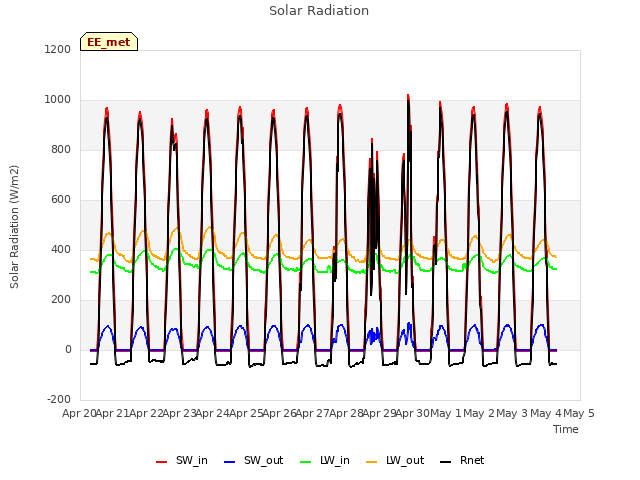Image resolution: width=640 pixels, height=480 pixels.
Task: Toggle the SW_out legend entry
Action: [253, 461]
